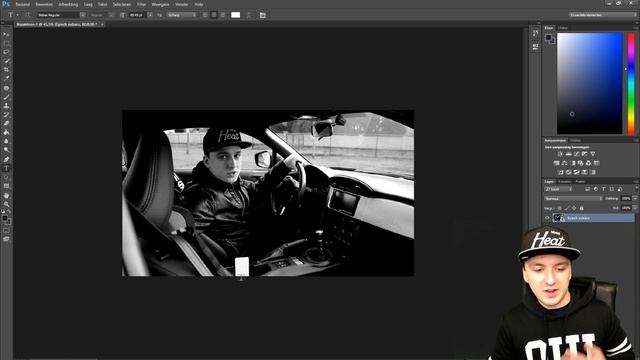
Task: Toggle filter for type layers
Action: tap(604, 189)
